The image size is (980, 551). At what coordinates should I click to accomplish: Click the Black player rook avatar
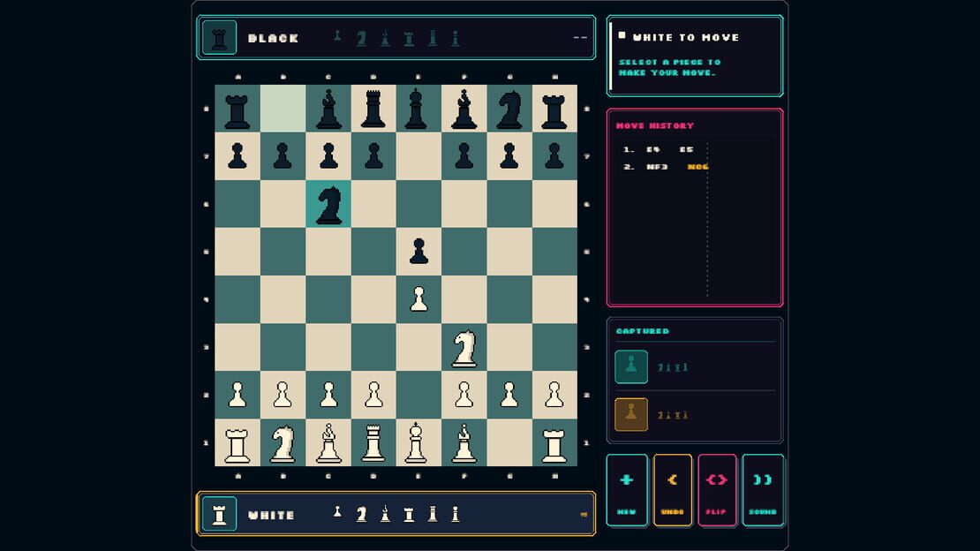point(219,37)
